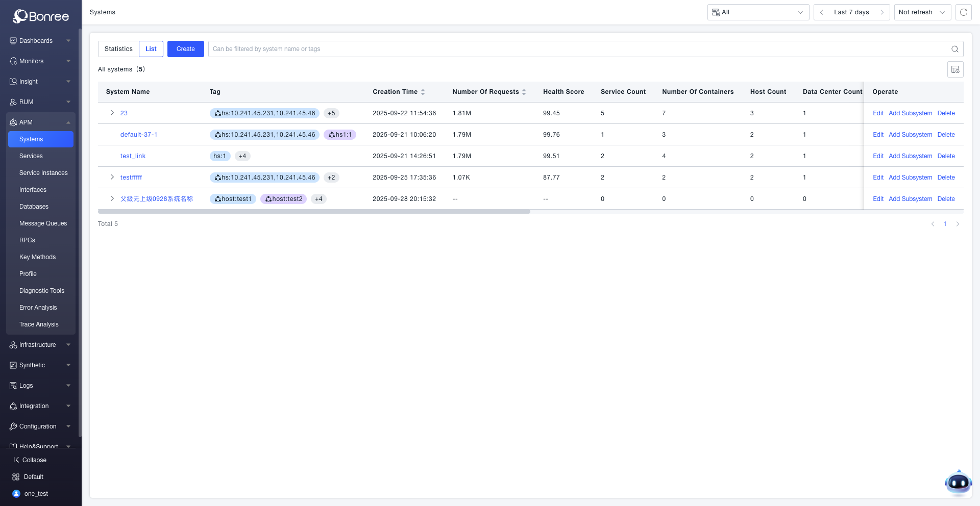Click the one_test user avatar icon
Viewport: 980px width, 506px height.
16,494
